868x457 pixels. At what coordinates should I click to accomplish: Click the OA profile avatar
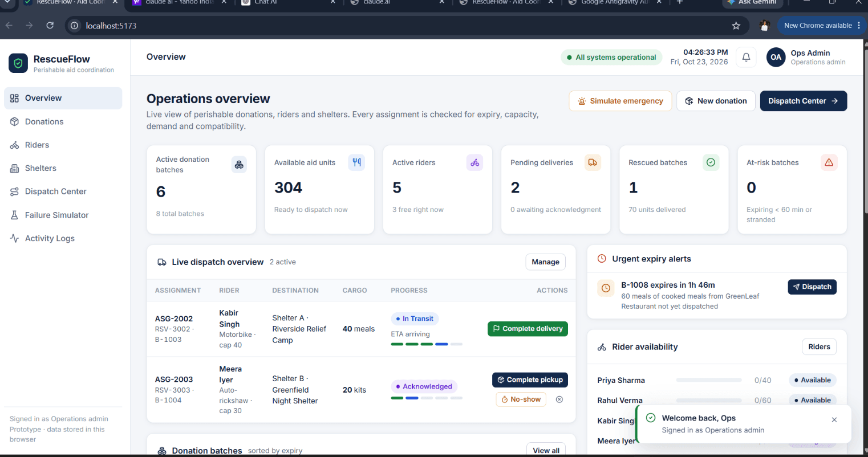coord(776,57)
